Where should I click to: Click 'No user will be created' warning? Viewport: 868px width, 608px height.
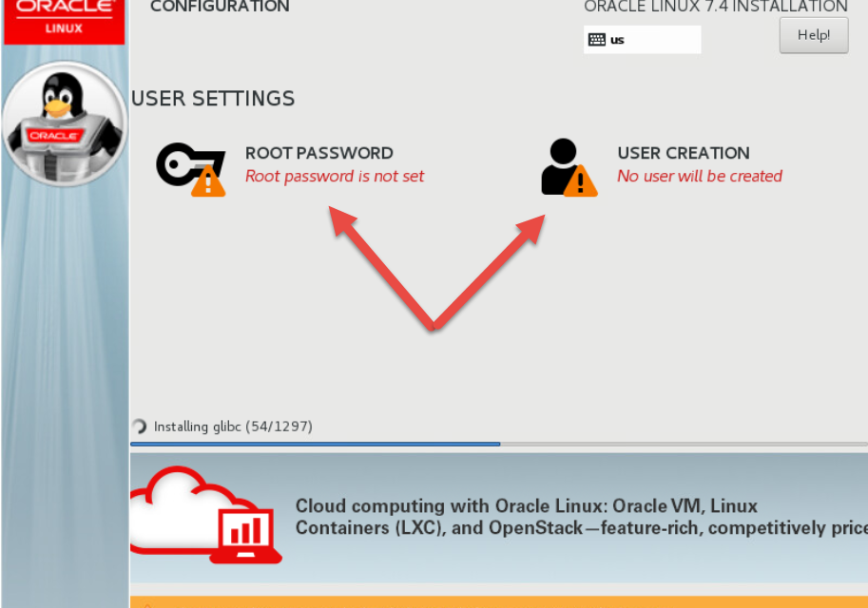tap(700, 176)
